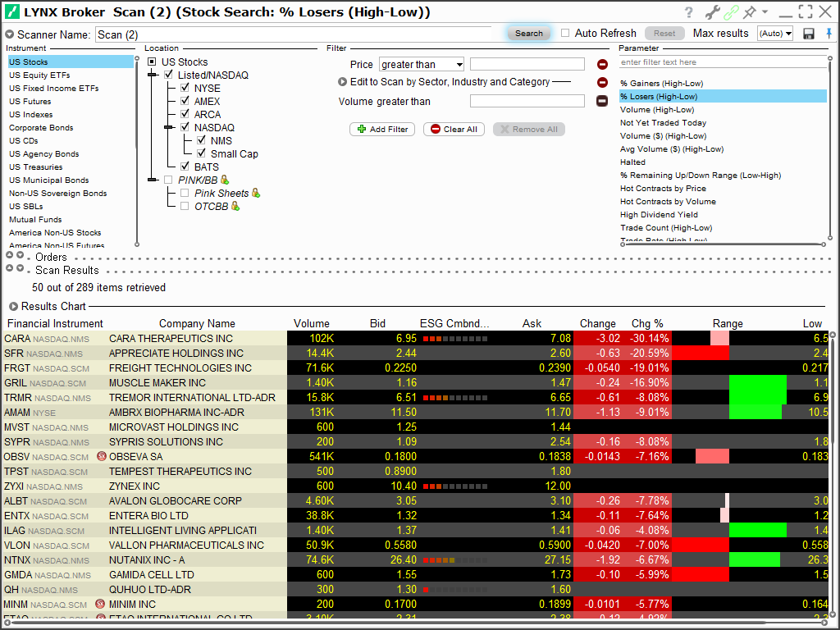
Task: Sort by Chg % column header
Action: (x=647, y=323)
